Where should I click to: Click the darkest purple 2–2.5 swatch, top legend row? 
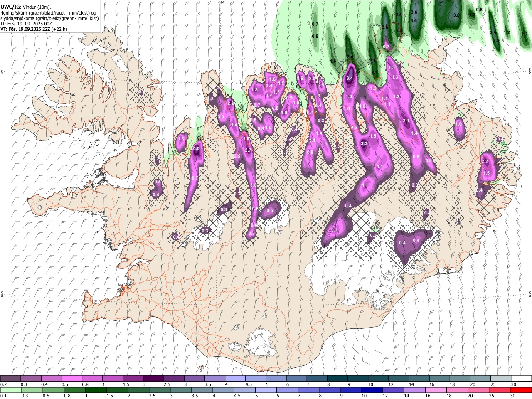pos(153,378)
